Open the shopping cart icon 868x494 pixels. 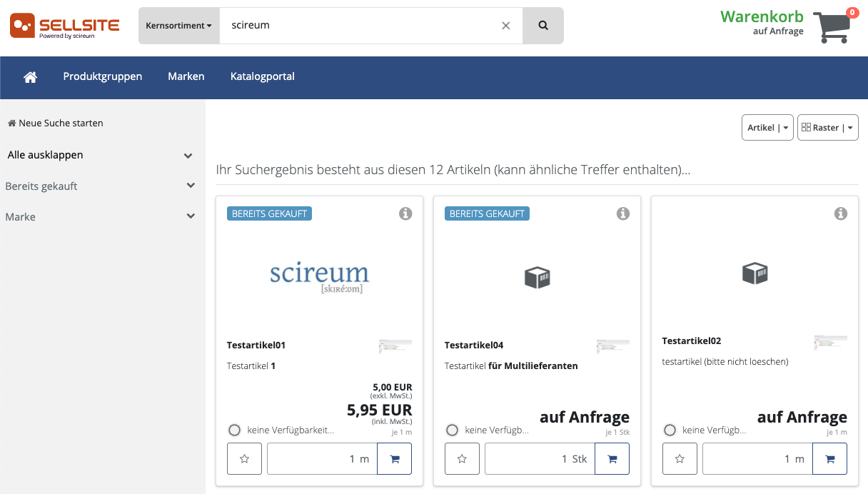[x=832, y=28]
